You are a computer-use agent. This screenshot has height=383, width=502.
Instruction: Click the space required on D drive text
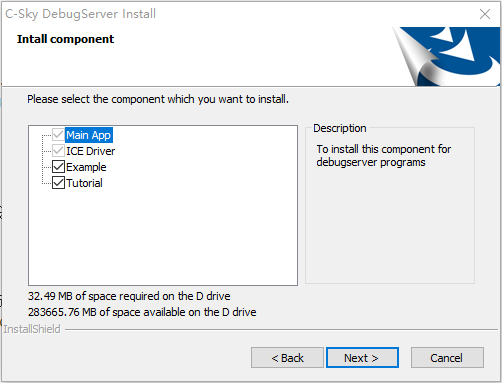129,296
